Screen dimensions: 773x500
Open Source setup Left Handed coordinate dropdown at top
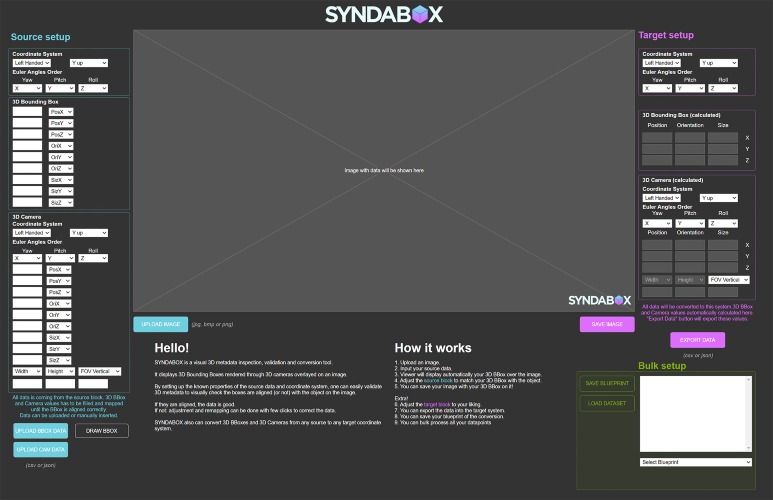click(x=32, y=63)
